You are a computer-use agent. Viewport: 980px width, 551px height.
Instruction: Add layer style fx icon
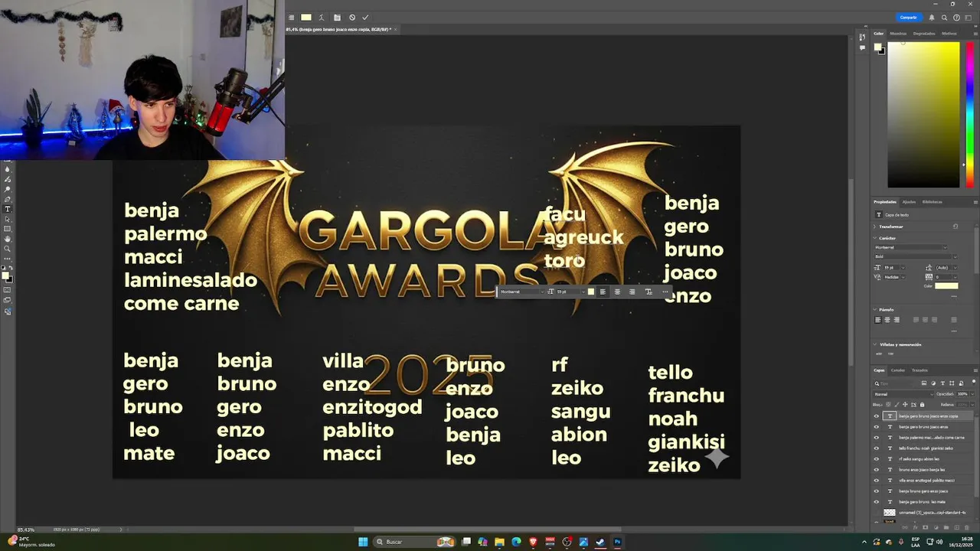pos(915,527)
